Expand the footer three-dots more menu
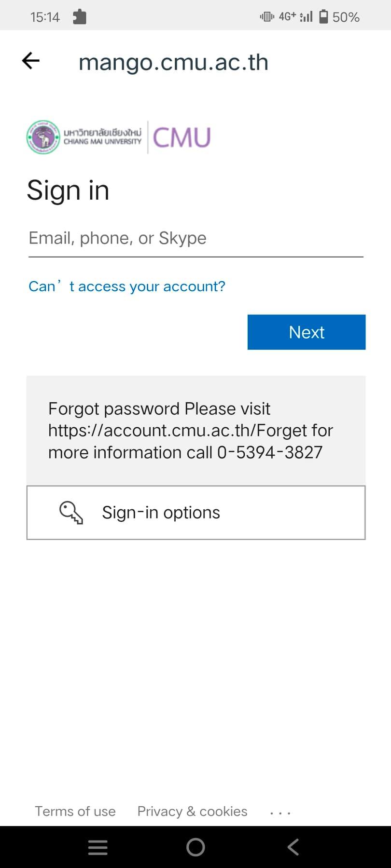This screenshot has height=868, width=391. (280, 813)
